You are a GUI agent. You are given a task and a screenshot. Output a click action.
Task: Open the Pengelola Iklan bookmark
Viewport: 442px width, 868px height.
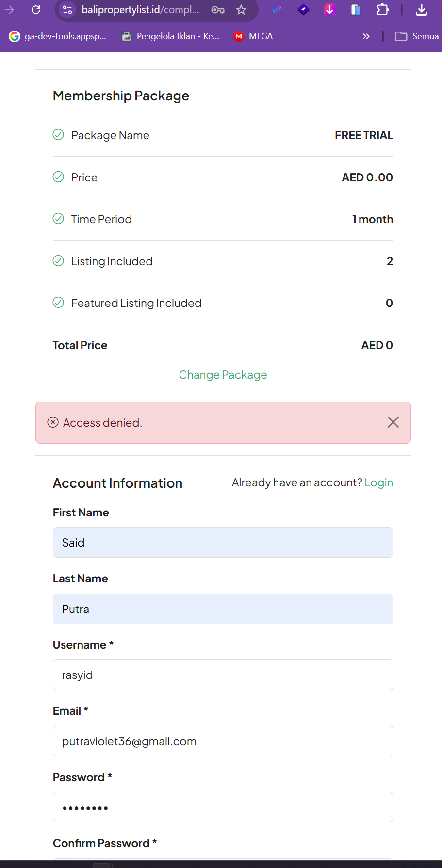click(170, 36)
